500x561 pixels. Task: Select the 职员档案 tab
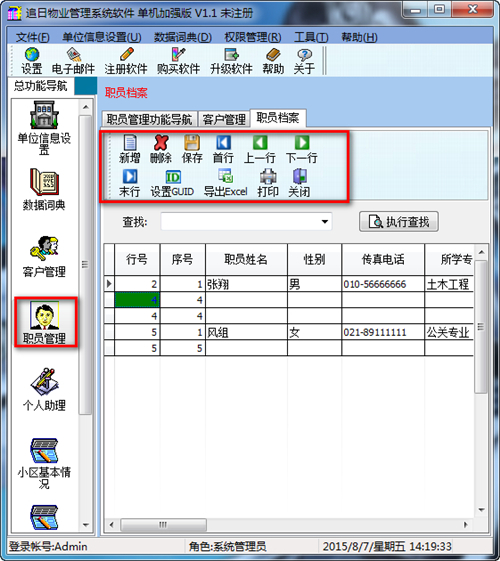(278, 118)
